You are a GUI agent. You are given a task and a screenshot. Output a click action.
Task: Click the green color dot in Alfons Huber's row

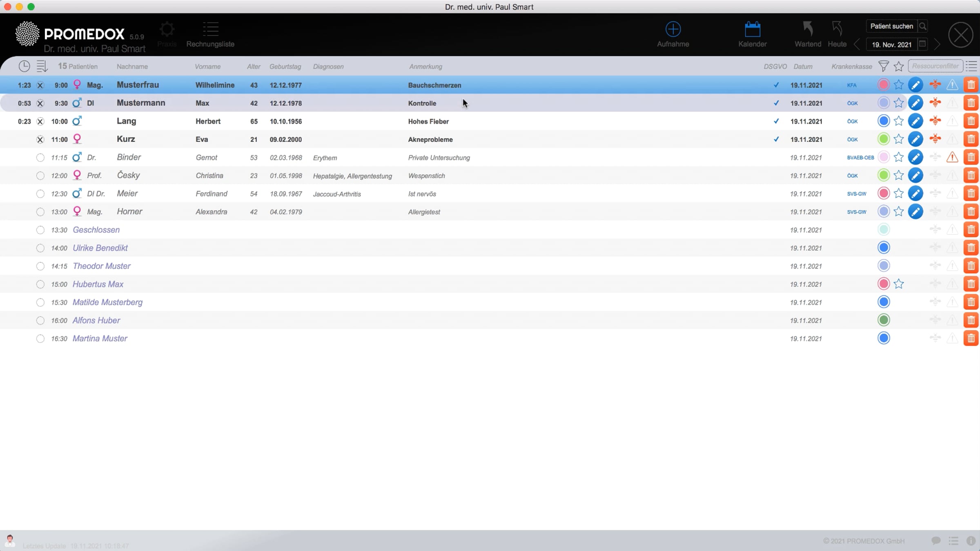(883, 320)
